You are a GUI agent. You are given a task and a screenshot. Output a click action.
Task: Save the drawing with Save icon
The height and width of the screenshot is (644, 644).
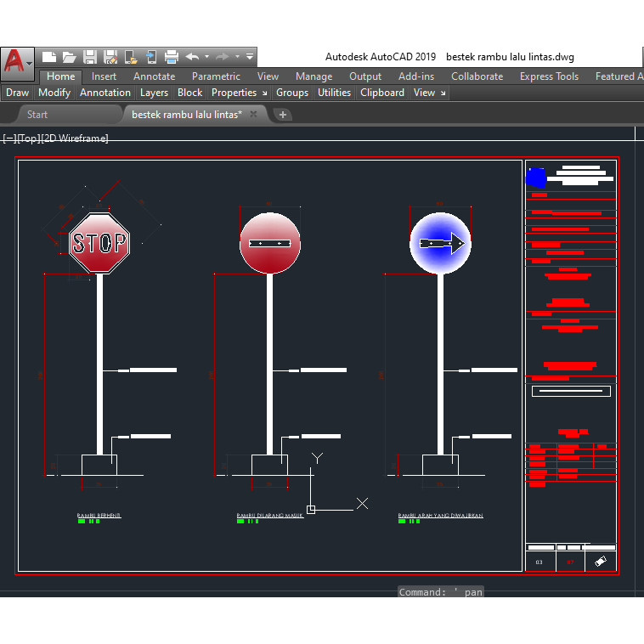[x=90, y=57]
